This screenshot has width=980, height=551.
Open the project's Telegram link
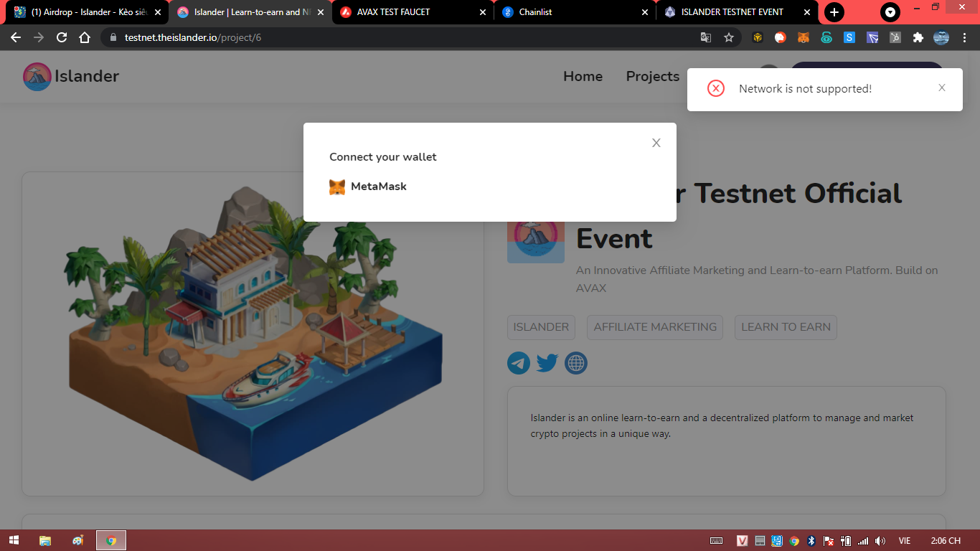click(519, 363)
